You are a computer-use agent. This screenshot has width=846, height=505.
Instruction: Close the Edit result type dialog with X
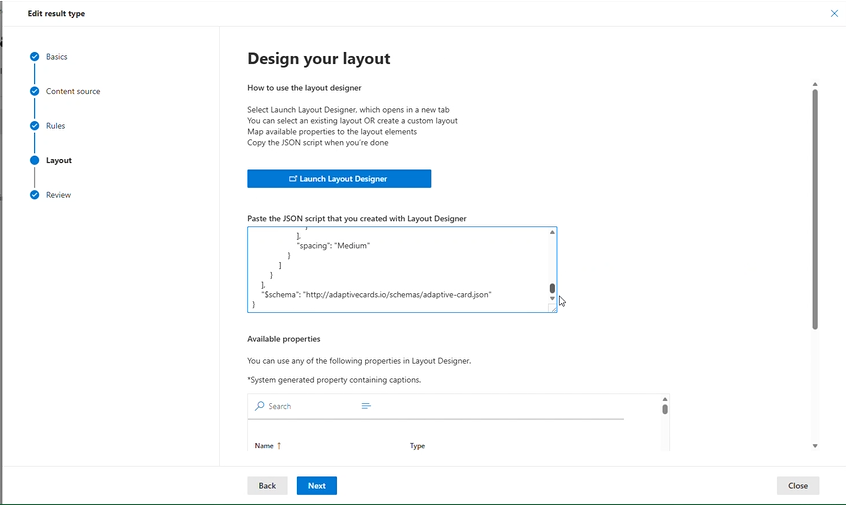tap(834, 13)
